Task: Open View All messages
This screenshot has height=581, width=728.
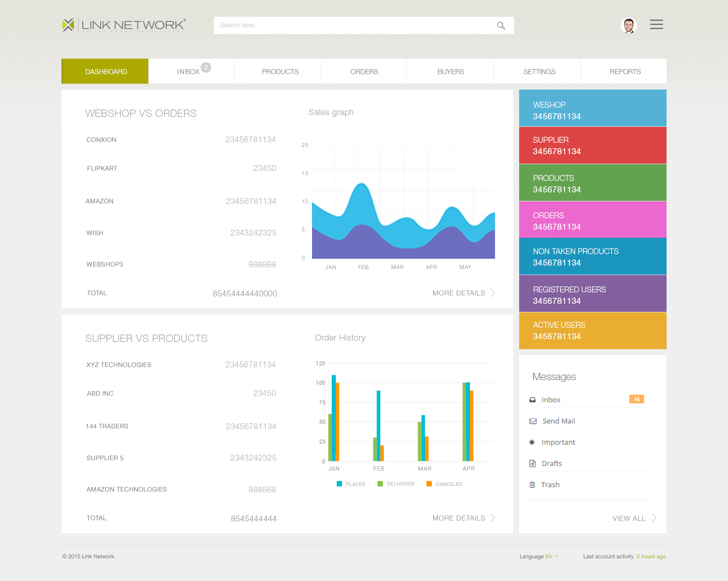Action: 634,518
